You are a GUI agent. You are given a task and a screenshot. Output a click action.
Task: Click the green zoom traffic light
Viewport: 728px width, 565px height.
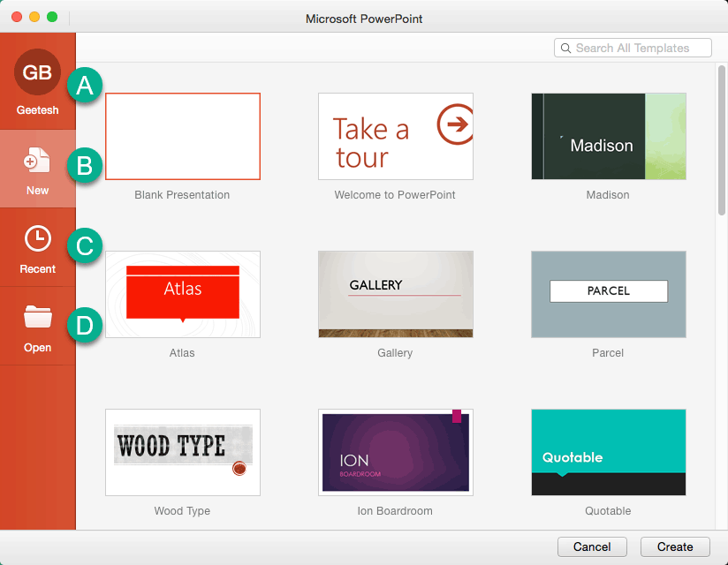pos(51,16)
